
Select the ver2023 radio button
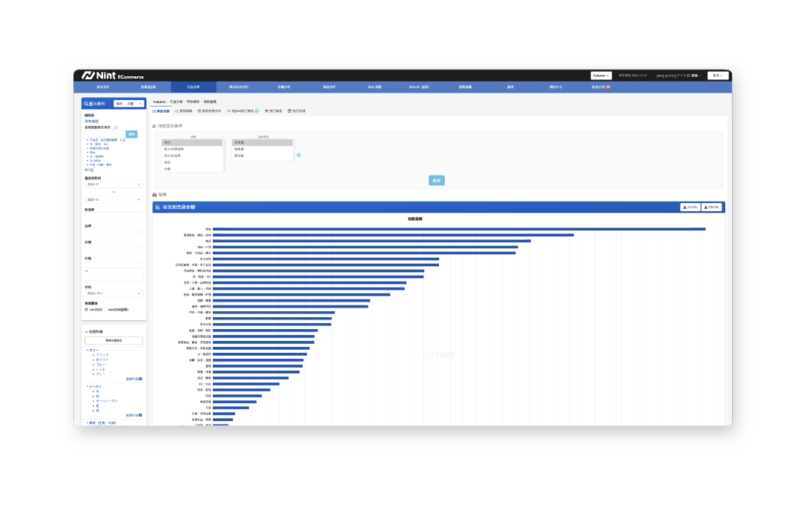[x=87, y=309]
